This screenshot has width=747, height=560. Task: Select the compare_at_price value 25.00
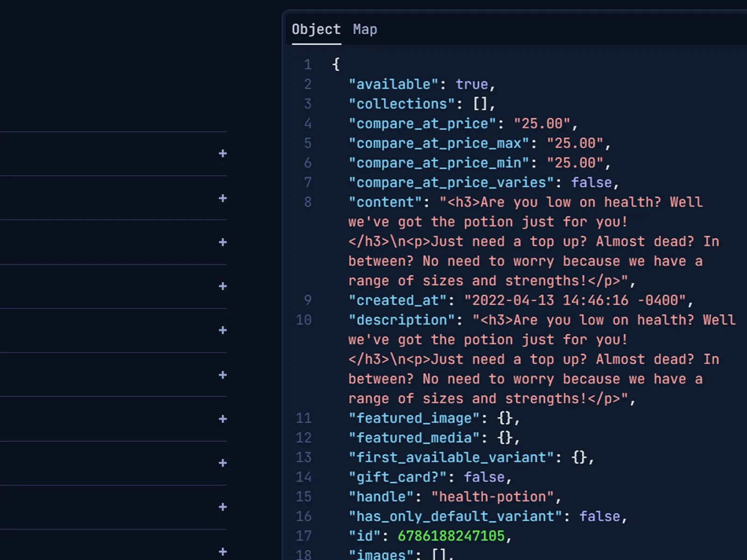tap(543, 123)
